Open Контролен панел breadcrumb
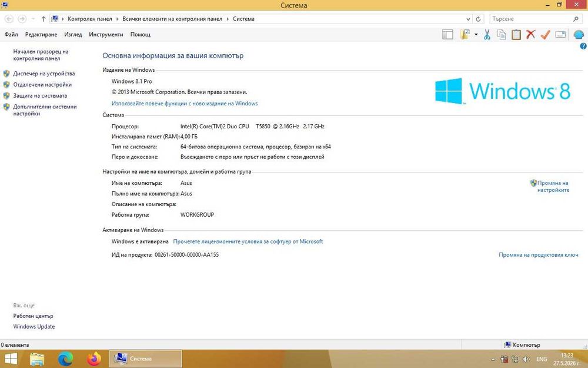 pos(89,19)
